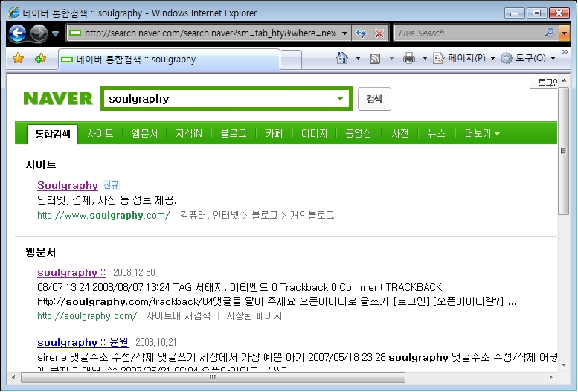Go forward with the browser Forward arrow
This screenshot has width=578, height=392.
39,33
